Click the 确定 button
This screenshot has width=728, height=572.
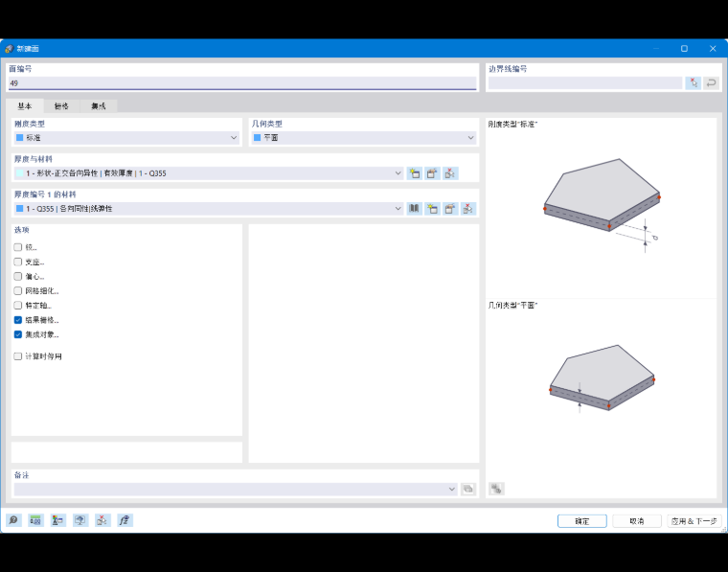tap(582, 521)
